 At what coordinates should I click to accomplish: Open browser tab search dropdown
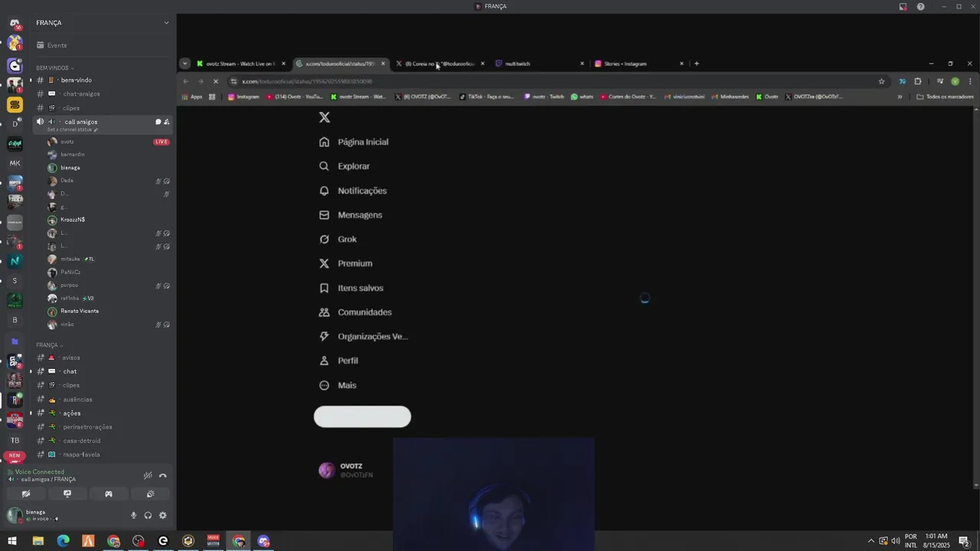tap(185, 64)
